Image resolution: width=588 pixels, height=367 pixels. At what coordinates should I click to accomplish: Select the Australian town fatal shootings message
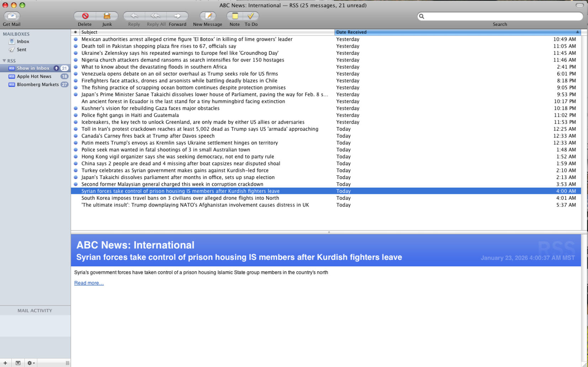pos(326,150)
